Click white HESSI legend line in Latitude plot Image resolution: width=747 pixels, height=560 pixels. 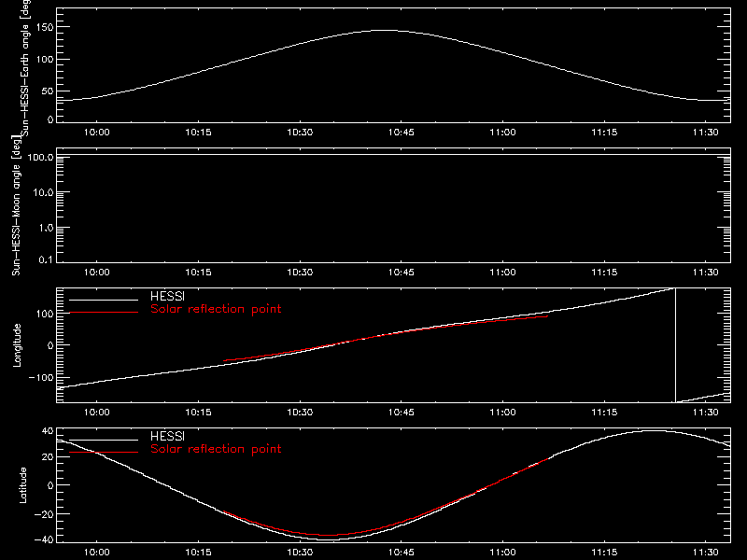click(x=104, y=440)
